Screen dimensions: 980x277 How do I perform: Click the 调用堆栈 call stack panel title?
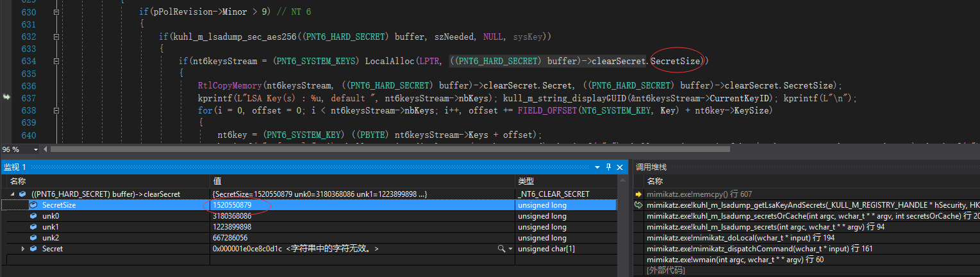coord(651,167)
